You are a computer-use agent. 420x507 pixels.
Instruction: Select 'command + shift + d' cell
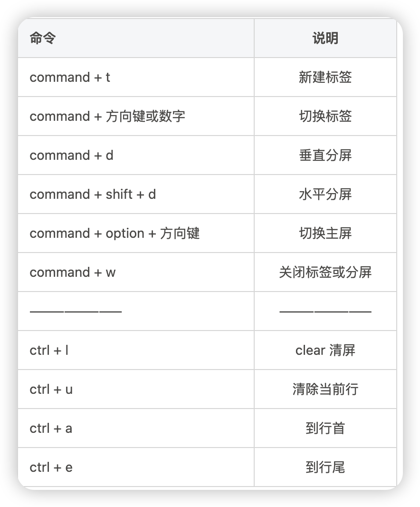pos(136,195)
